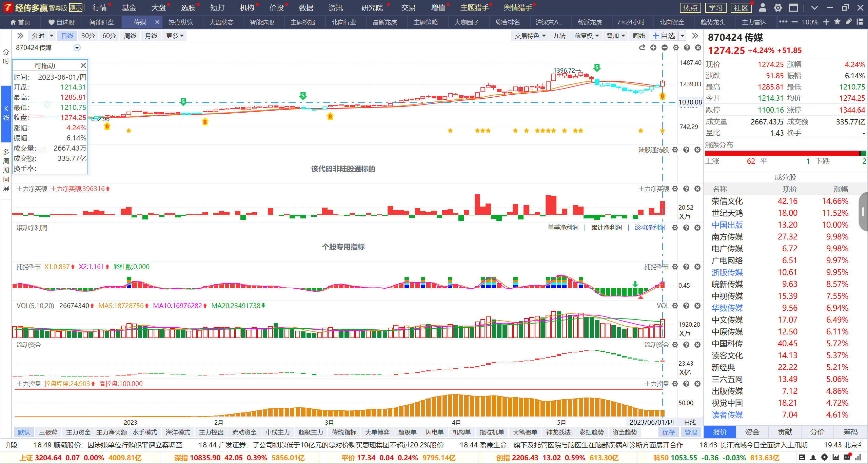868x464 pixels.
Task: Open the 前复权 dropdown
Action: tap(587, 36)
